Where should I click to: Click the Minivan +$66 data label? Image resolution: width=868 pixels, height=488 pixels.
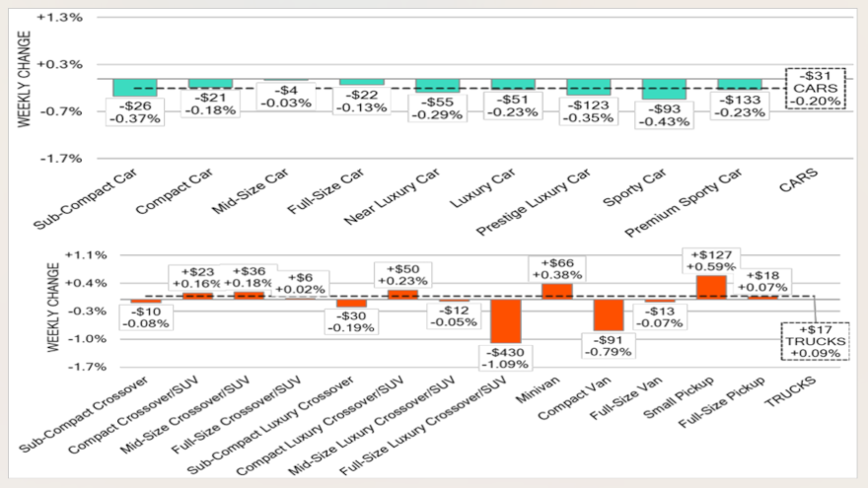556,269
